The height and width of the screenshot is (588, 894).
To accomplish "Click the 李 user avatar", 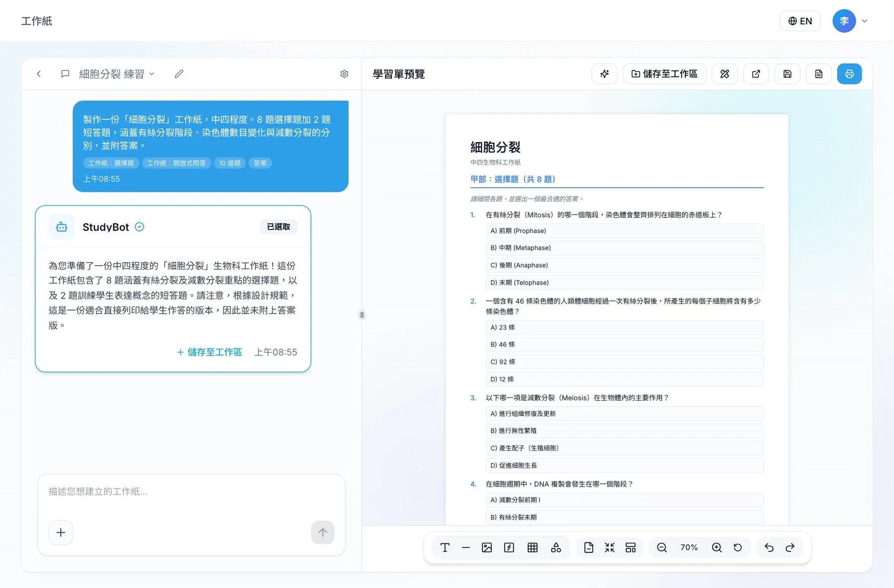I will pos(844,21).
